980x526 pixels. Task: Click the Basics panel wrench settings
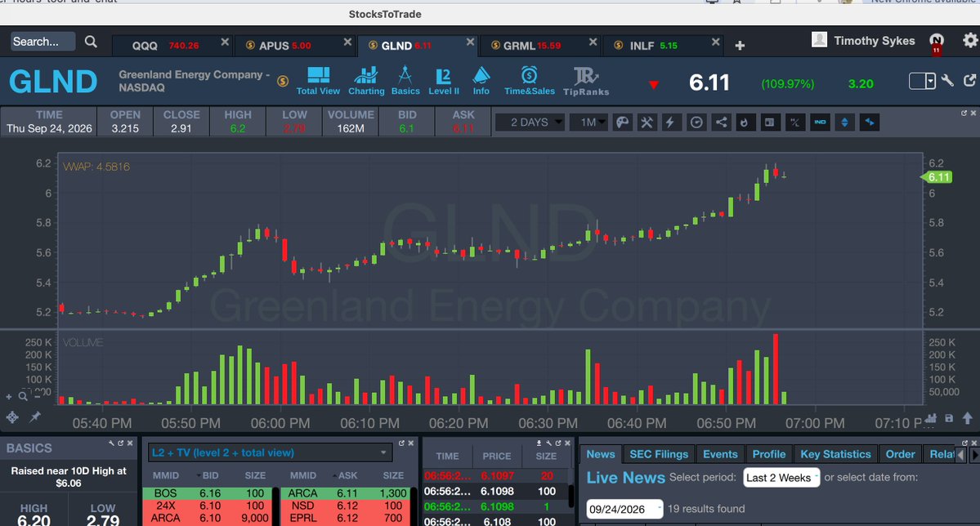click(111, 443)
